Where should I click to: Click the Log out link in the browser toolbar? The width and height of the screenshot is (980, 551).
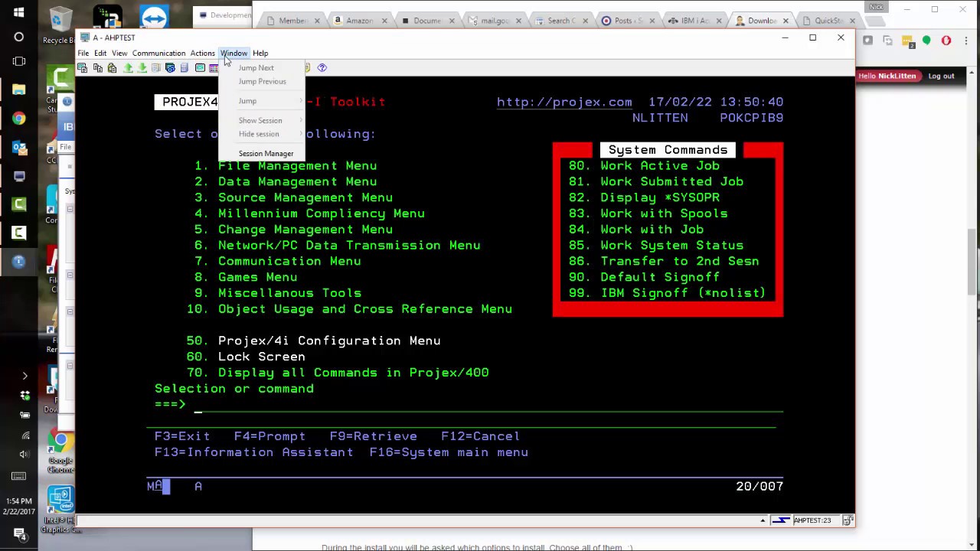pos(941,76)
